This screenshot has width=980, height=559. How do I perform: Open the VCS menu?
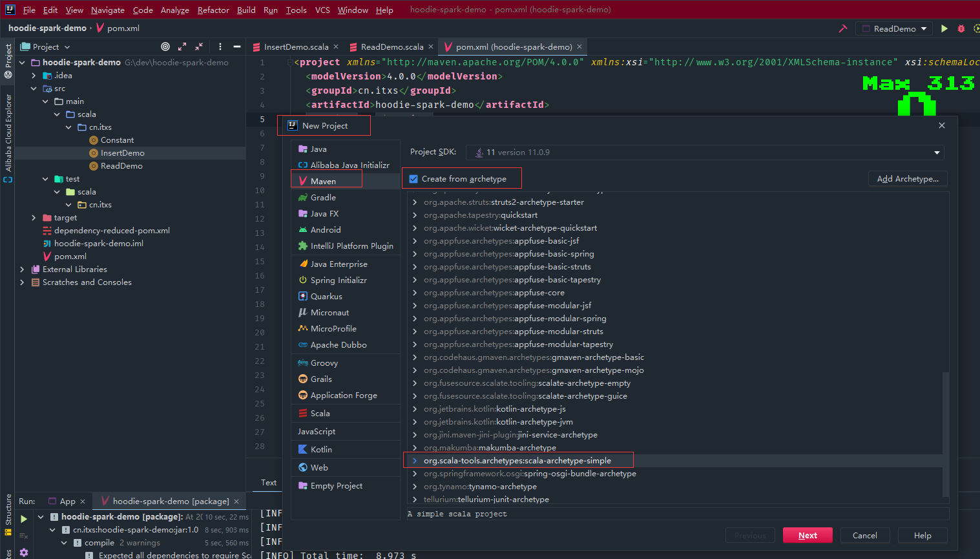pos(322,10)
